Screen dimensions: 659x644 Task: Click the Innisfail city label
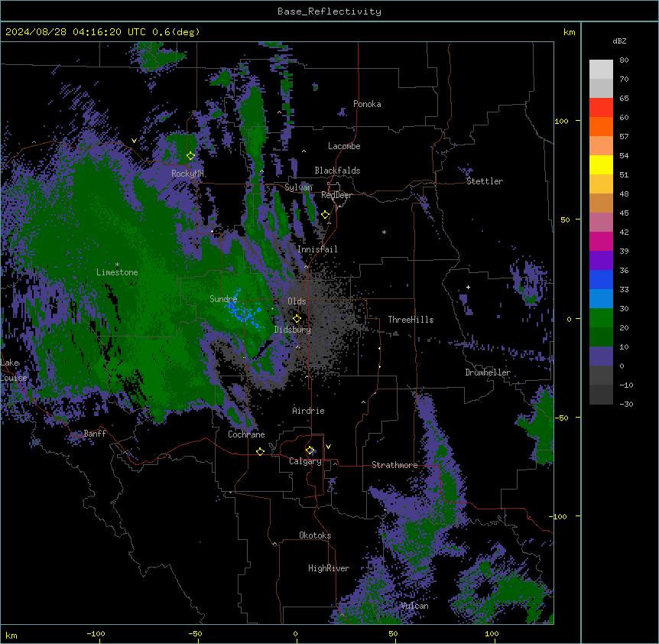(317, 249)
